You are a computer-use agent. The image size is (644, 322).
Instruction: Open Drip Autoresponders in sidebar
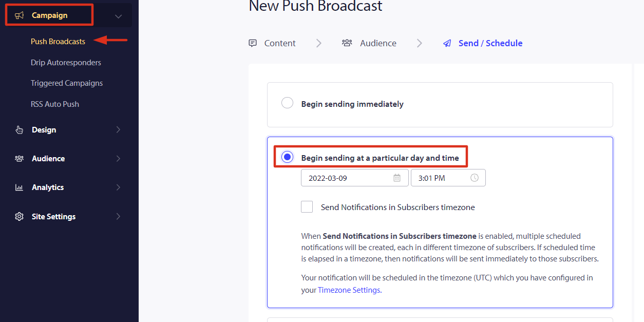click(x=66, y=63)
